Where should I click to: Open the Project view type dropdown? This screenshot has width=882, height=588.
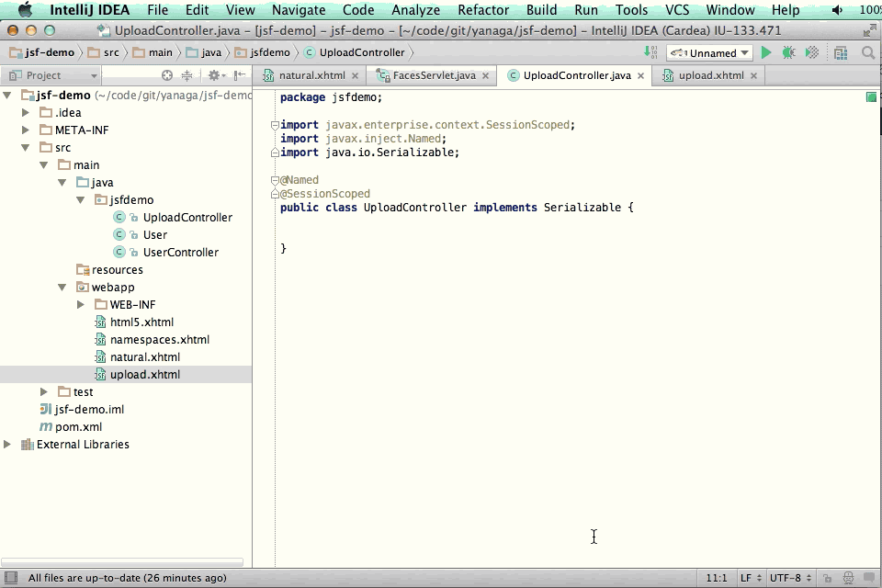[x=51, y=75]
